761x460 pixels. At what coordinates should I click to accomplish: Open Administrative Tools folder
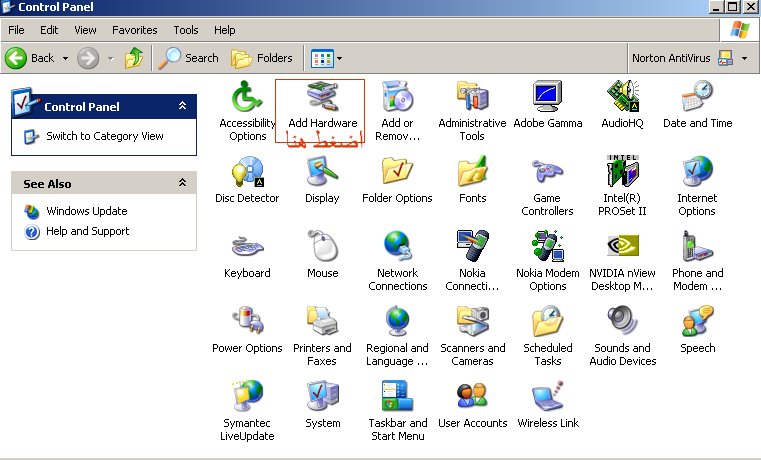[472, 111]
